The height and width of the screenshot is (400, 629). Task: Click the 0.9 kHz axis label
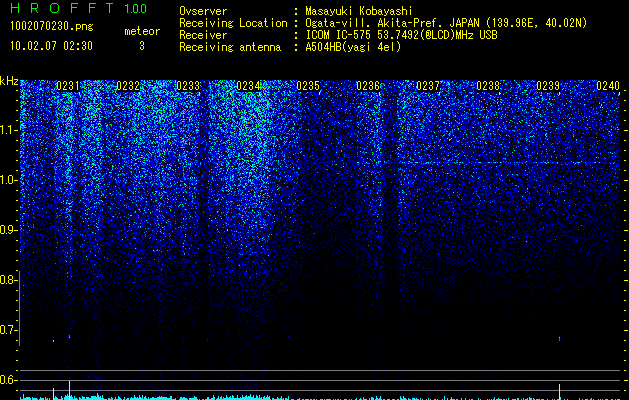[8, 230]
